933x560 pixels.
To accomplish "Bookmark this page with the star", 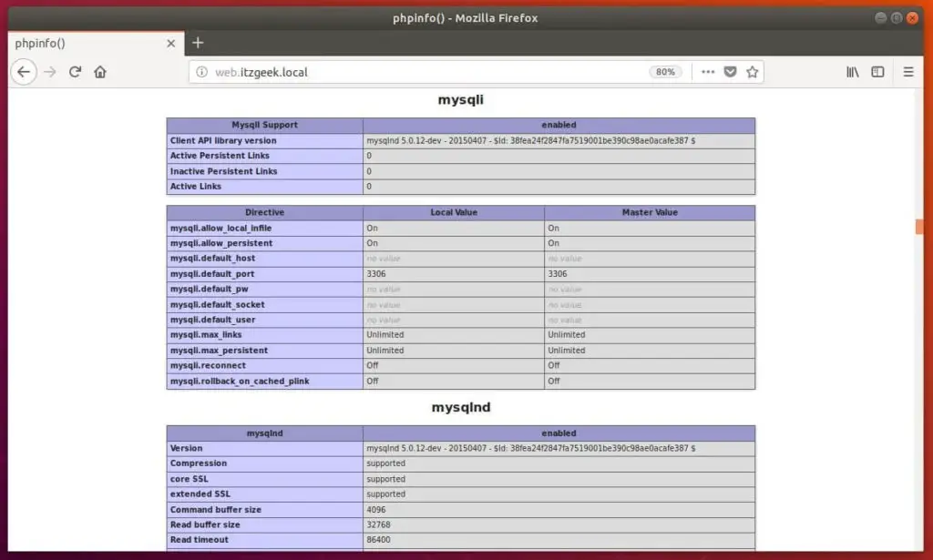I will [x=752, y=72].
